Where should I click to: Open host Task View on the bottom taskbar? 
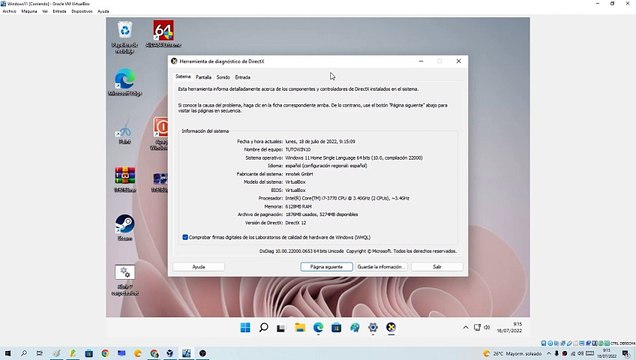(x=40, y=354)
